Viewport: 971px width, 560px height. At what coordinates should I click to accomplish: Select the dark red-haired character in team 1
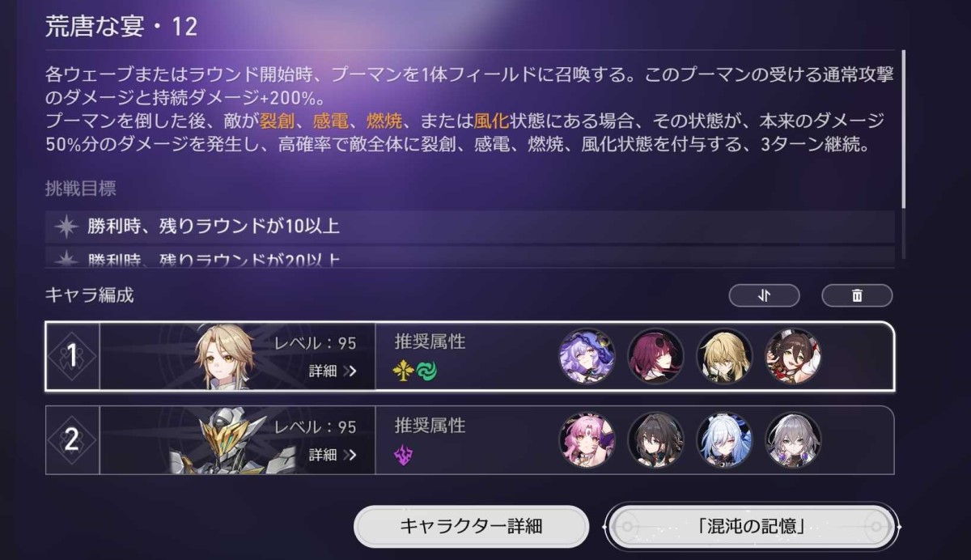pos(655,356)
